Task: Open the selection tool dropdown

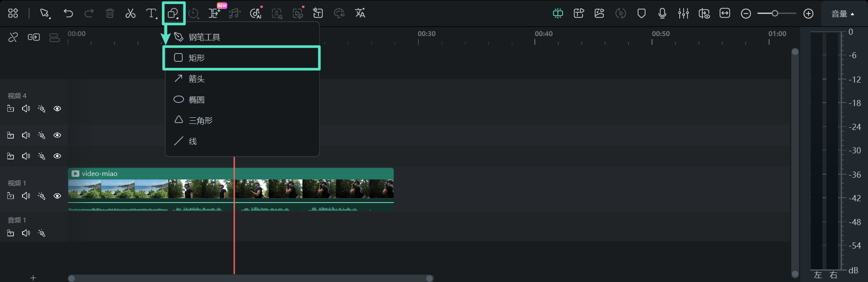Action: (x=45, y=13)
